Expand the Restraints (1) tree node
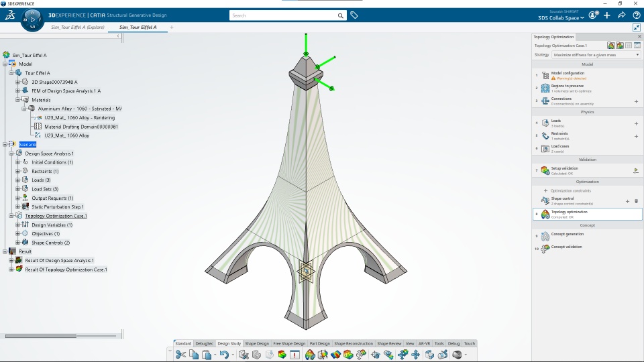The width and height of the screenshot is (644, 362). pyautogui.click(x=17, y=171)
